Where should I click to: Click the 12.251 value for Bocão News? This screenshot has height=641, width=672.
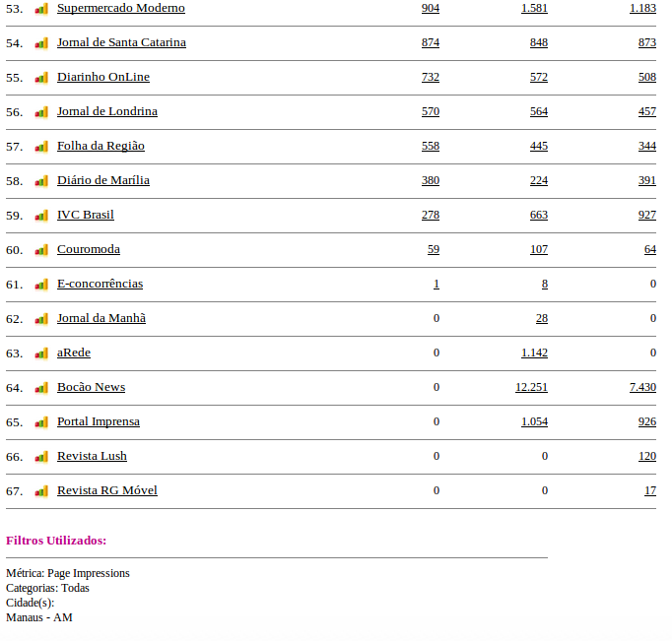531,387
